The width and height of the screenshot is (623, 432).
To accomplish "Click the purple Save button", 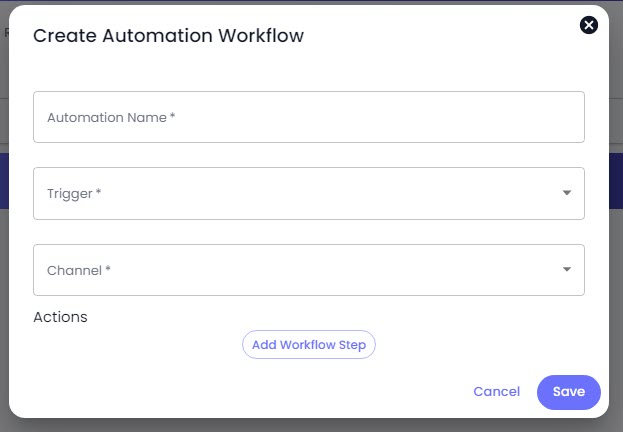I will [x=569, y=392].
